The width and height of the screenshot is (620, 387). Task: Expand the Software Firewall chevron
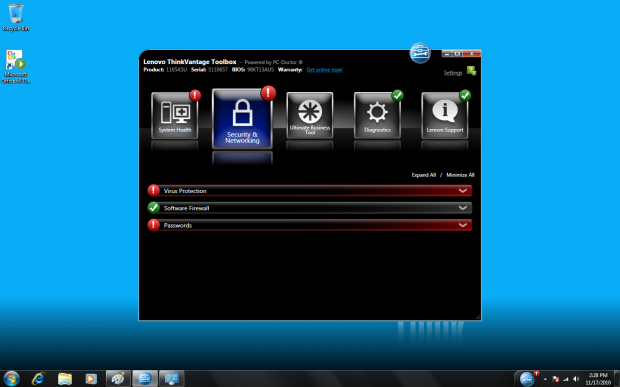(463, 208)
